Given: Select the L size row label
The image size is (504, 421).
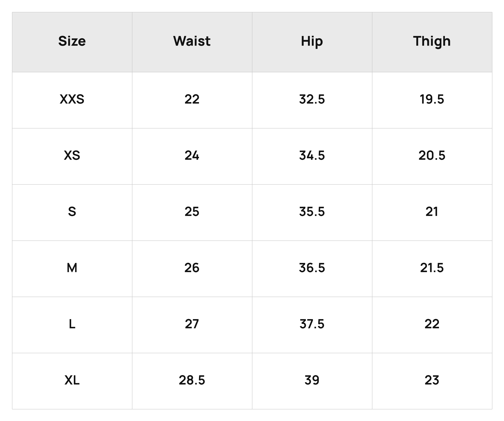Looking at the screenshot, I should click(72, 325).
